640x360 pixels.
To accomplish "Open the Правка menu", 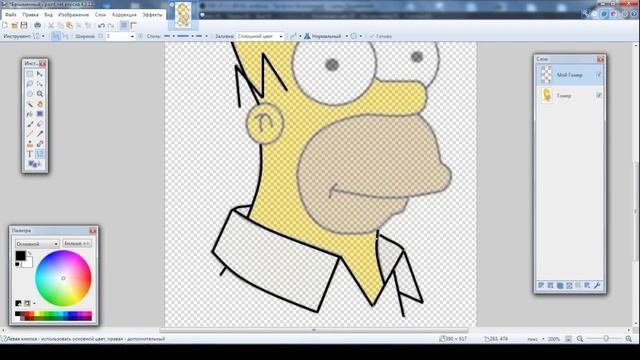I will tap(31, 15).
